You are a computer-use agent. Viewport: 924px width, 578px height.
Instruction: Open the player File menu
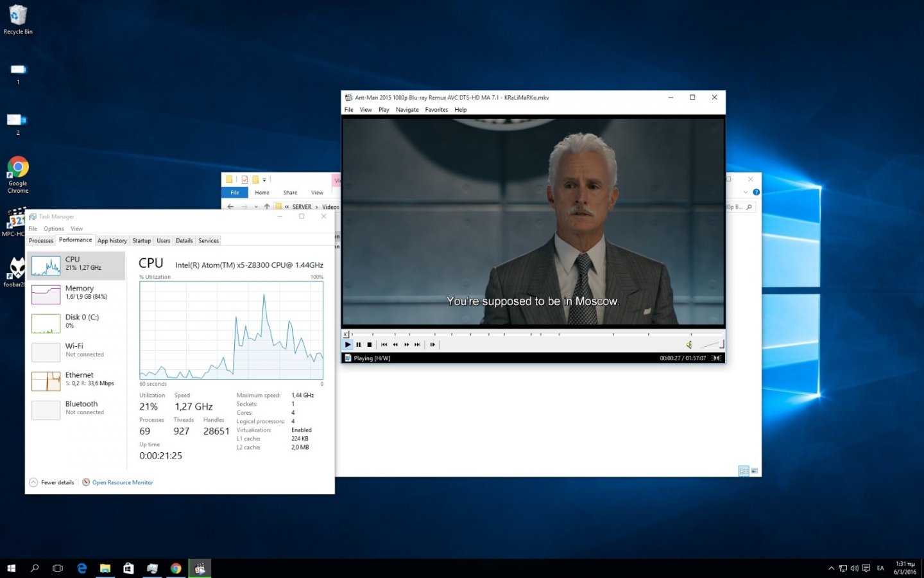348,110
